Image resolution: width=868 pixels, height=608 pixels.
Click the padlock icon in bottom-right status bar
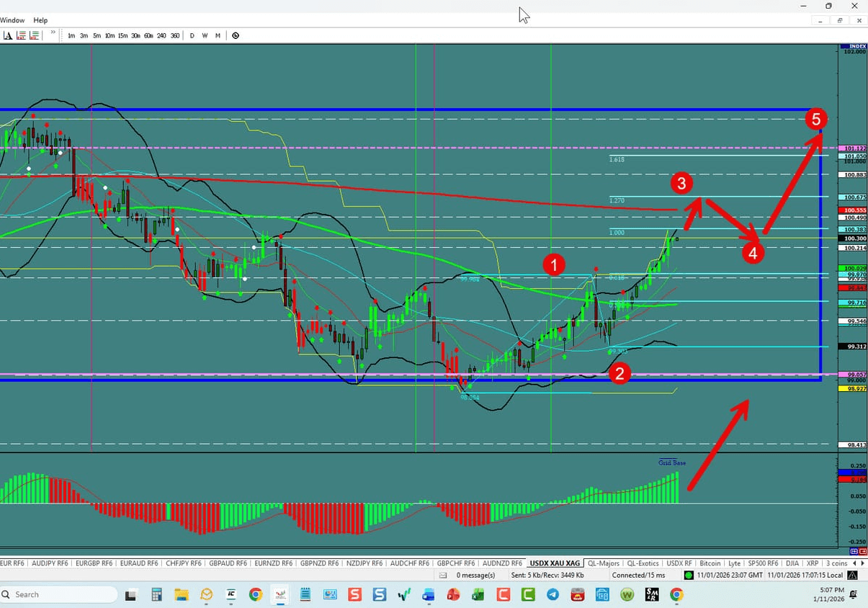tap(851, 575)
